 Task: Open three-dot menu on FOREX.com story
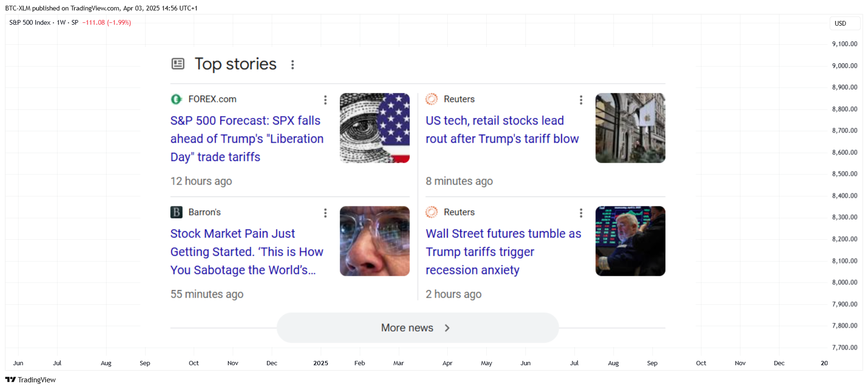pyautogui.click(x=325, y=100)
